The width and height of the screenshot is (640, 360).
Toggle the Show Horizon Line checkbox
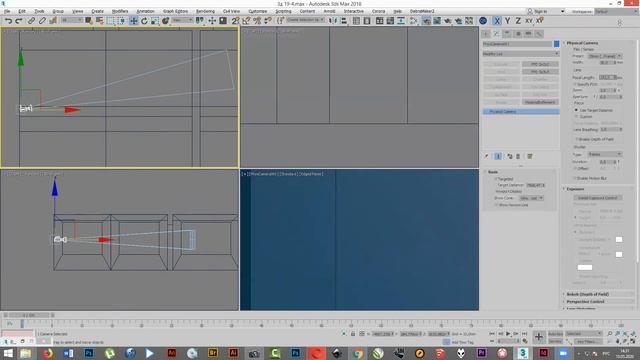click(x=496, y=205)
